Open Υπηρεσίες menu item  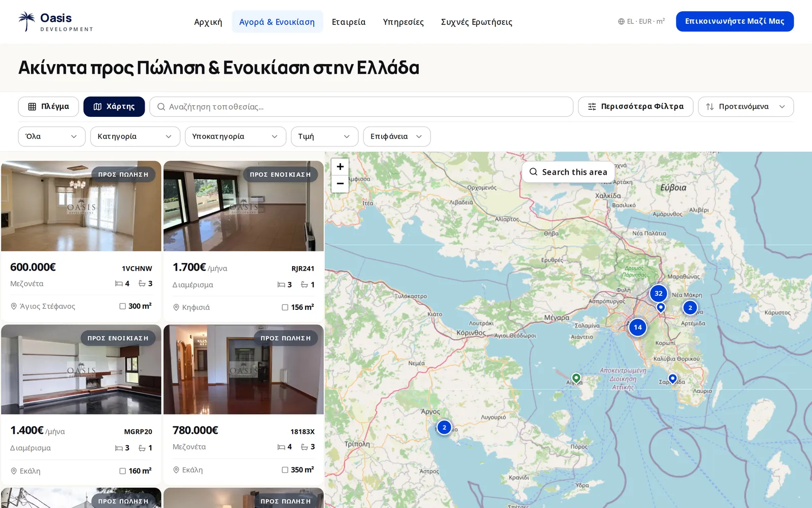[x=403, y=22]
